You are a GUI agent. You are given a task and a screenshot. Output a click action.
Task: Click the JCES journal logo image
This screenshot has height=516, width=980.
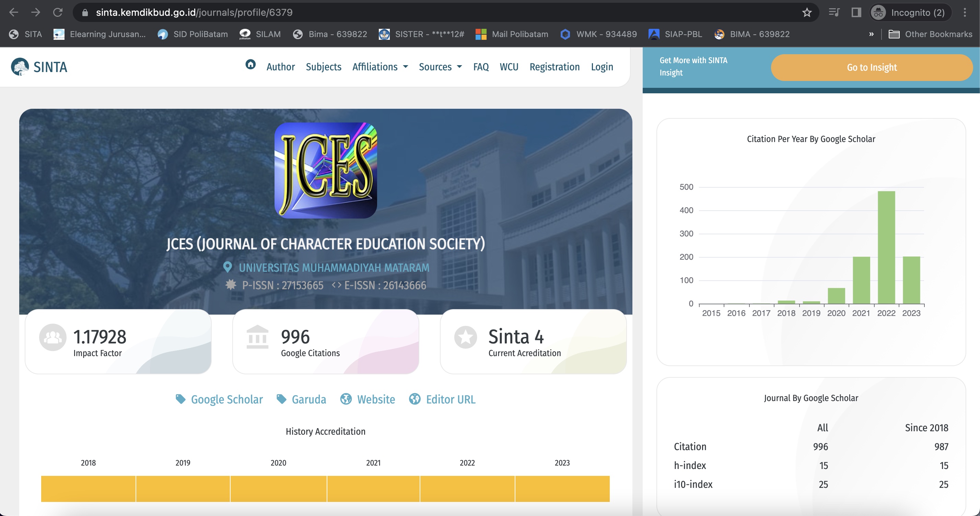click(326, 171)
